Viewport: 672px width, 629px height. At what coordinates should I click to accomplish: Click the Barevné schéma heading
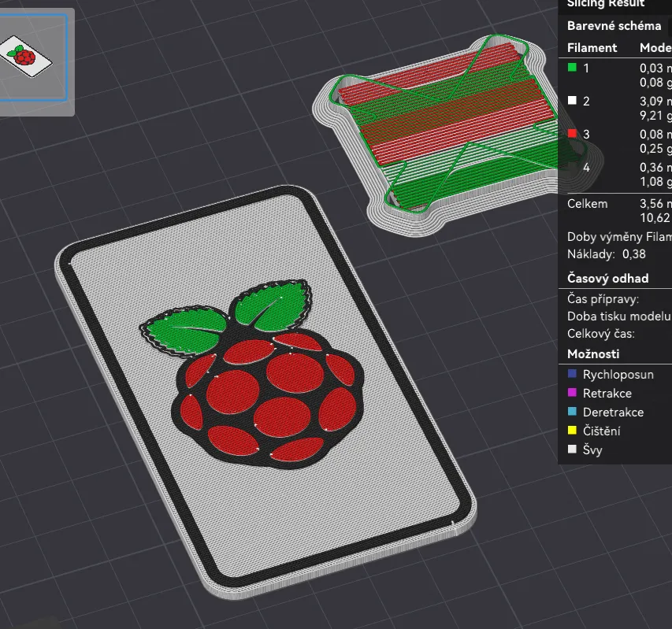[x=614, y=26]
